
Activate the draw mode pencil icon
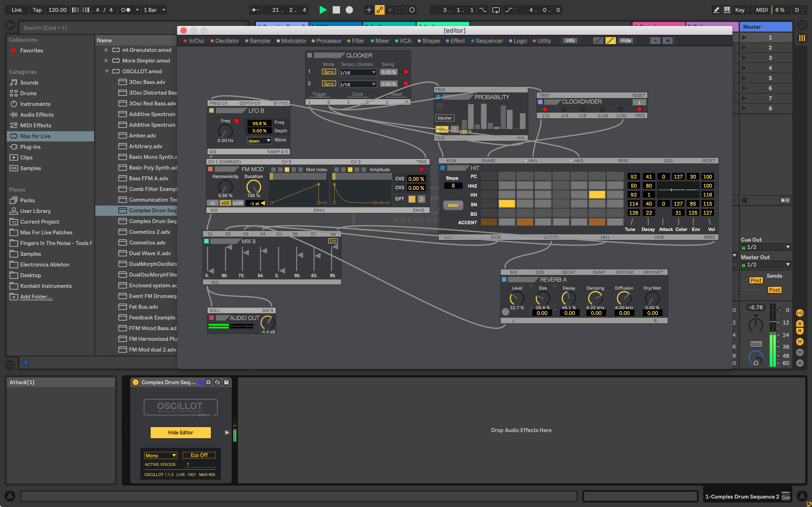[716, 10]
